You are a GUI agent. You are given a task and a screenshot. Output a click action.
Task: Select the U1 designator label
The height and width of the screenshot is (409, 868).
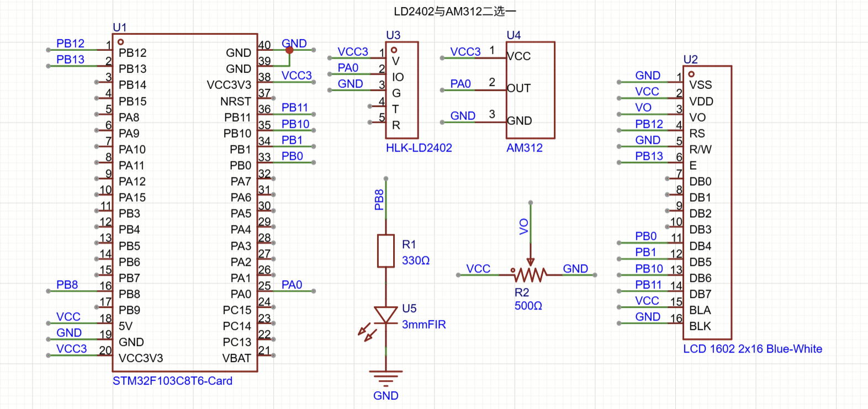point(119,27)
